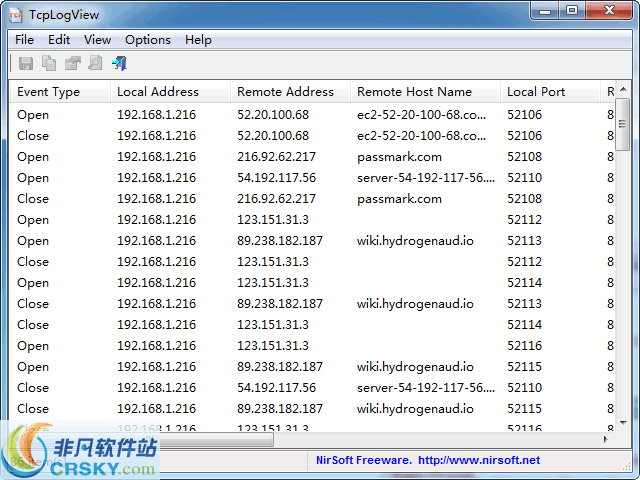640x480 pixels.
Task: Select the Open row with port 52106
Action: pyautogui.click(x=312, y=115)
